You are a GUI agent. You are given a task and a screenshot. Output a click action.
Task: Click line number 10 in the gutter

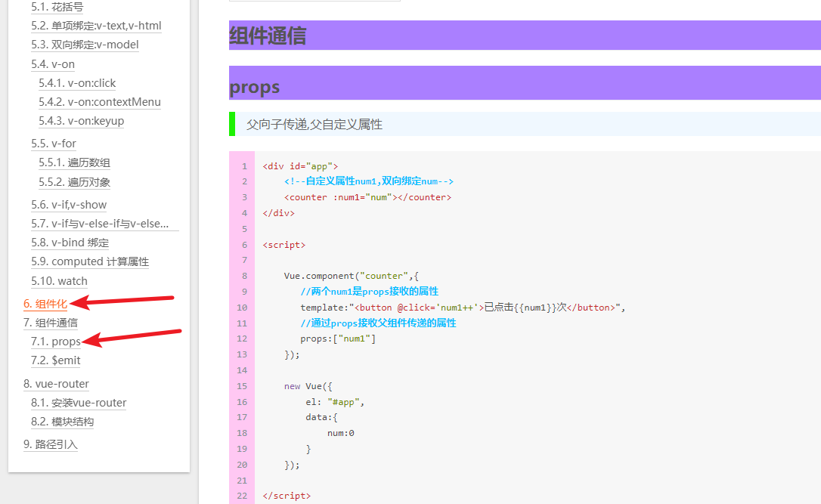coord(242,308)
